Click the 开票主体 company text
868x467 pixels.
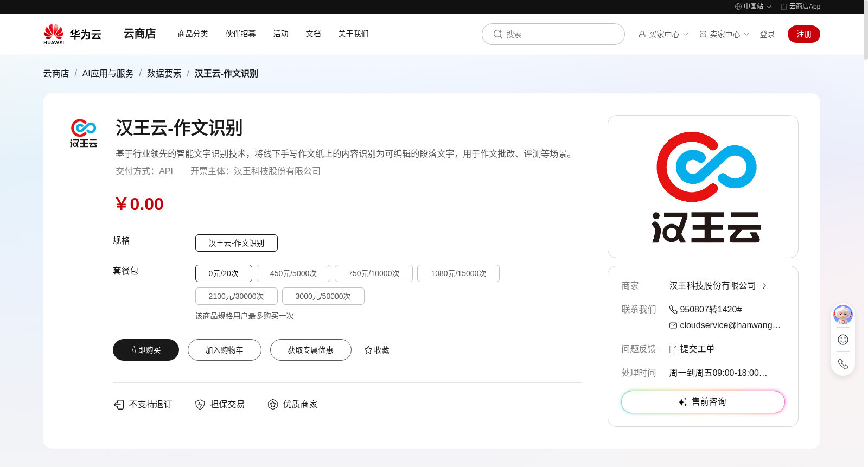coord(256,171)
